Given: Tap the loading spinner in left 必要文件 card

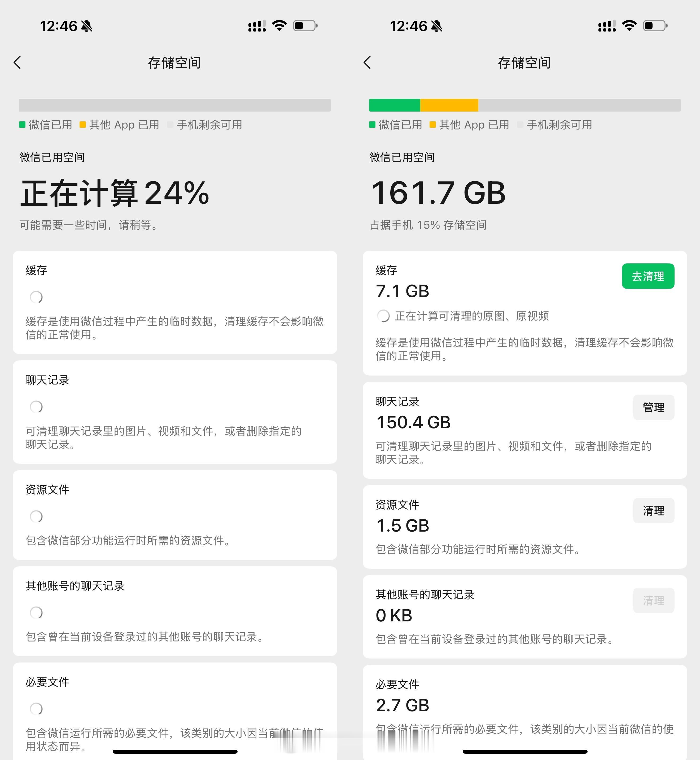Looking at the screenshot, I should click(36, 709).
